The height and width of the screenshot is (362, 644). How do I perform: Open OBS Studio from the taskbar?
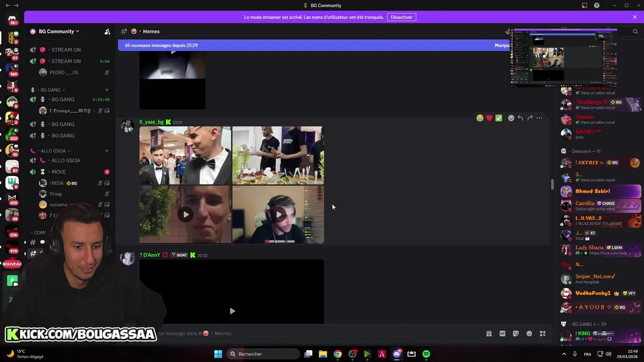[352, 354]
